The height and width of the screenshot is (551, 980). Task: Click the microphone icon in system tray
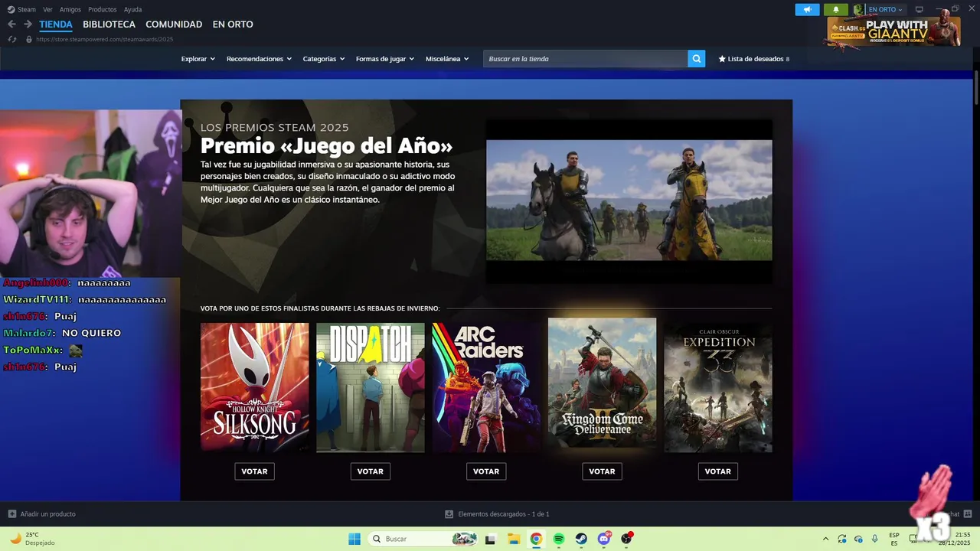click(x=874, y=539)
